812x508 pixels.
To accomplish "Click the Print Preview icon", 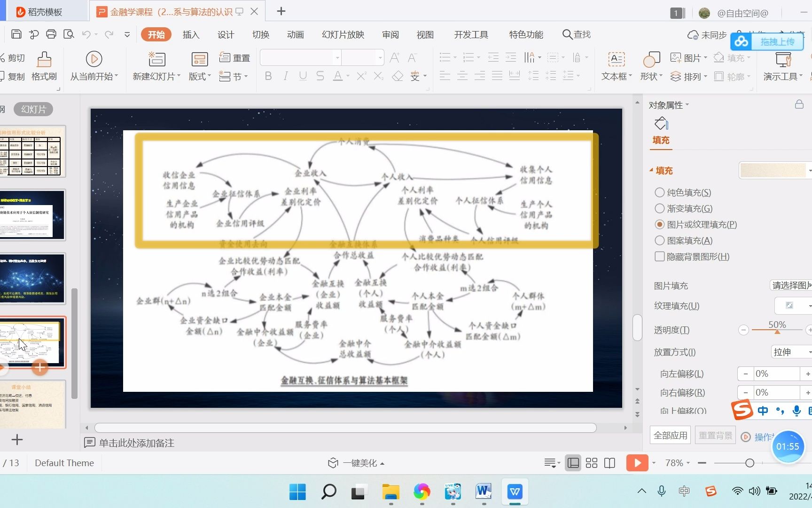I will pyautogui.click(x=69, y=34).
